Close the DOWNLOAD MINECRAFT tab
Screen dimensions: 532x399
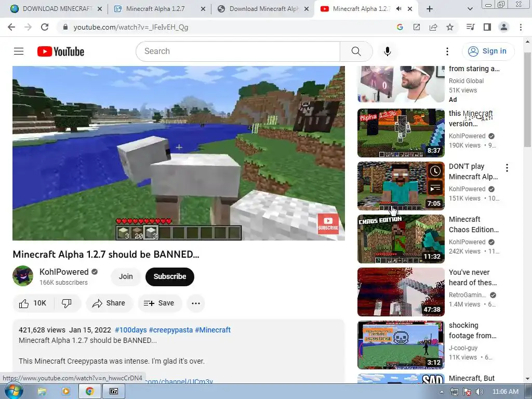click(100, 9)
